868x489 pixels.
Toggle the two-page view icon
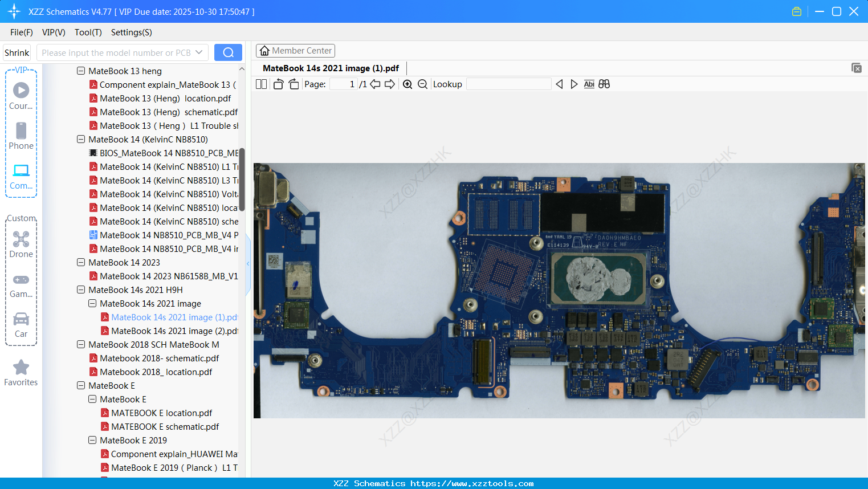[261, 84]
